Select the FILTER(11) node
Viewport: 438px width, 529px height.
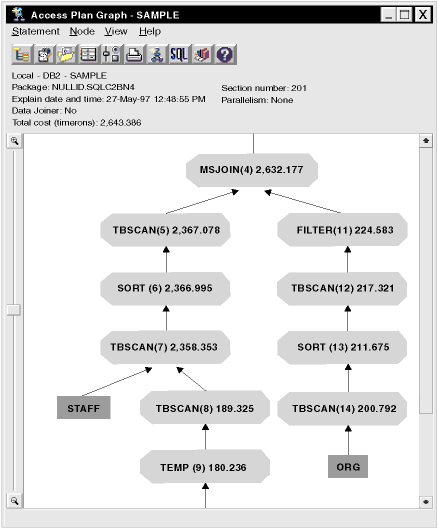coord(343,230)
